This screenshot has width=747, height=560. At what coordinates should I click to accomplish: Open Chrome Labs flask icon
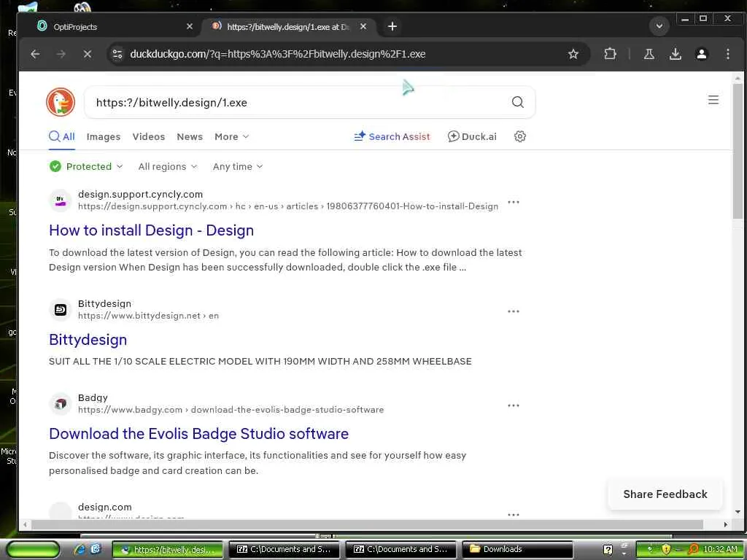(649, 54)
